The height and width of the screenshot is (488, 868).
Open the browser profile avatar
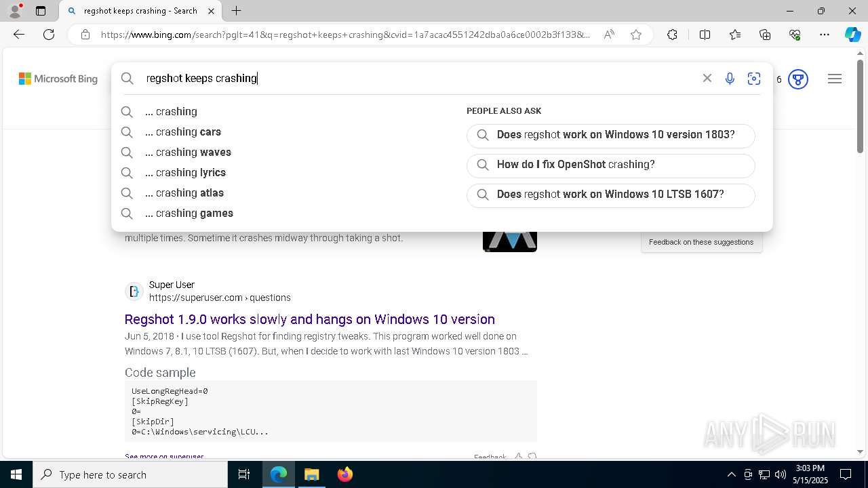[x=15, y=11]
